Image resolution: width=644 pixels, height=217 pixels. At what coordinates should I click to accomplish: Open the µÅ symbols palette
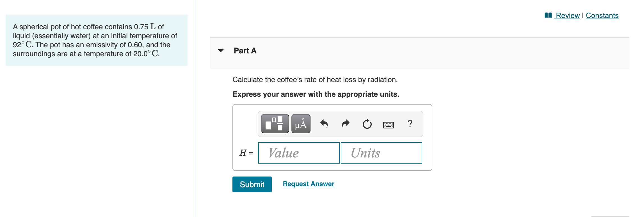point(301,124)
